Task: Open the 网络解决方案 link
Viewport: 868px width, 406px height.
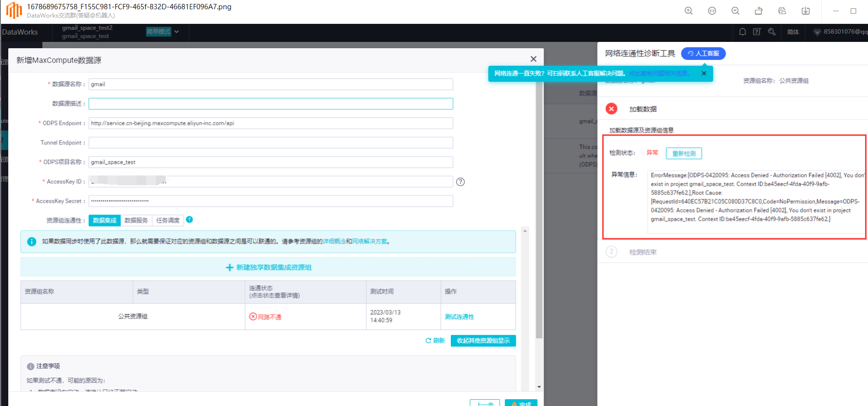Action: [x=369, y=242]
